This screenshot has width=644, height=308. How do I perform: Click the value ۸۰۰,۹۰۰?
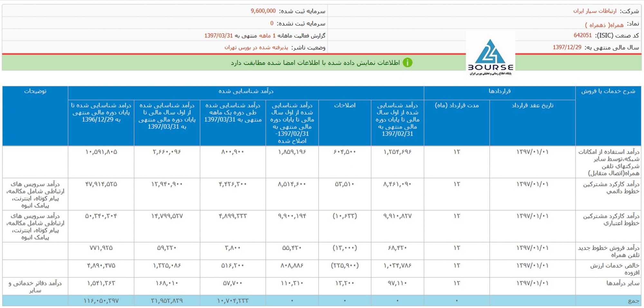pyautogui.click(x=233, y=152)
